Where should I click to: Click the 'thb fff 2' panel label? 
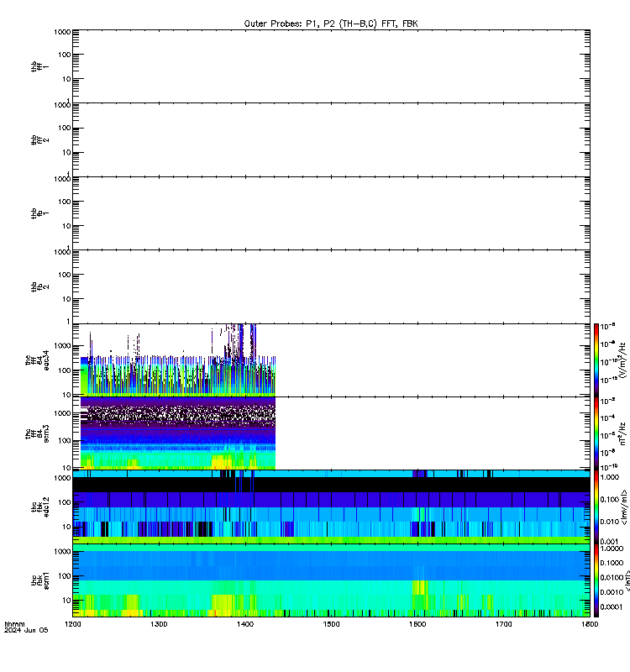click(39, 140)
